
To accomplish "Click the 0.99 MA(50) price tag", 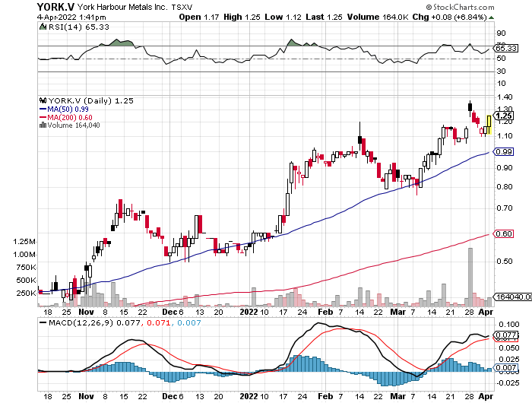I will [x=504, y=152].
